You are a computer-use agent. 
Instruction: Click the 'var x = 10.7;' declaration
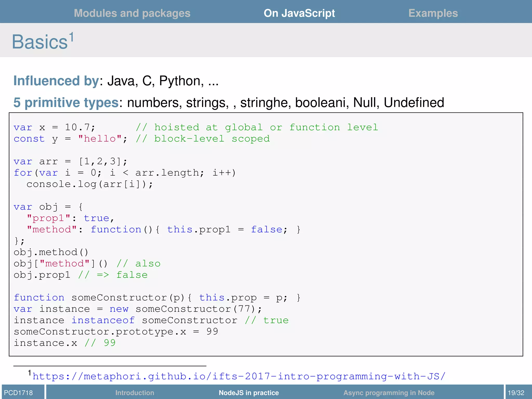tap(55, 127)
